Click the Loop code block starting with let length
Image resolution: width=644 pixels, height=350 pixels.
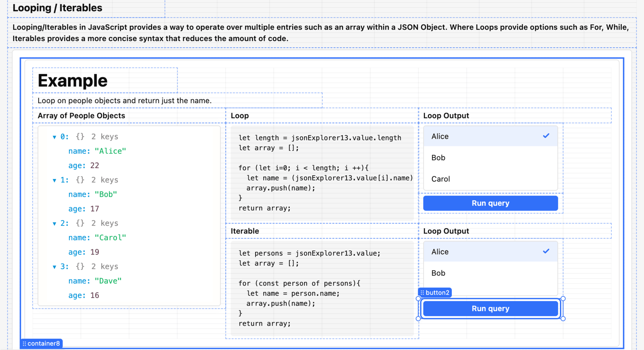coord(322,173)
